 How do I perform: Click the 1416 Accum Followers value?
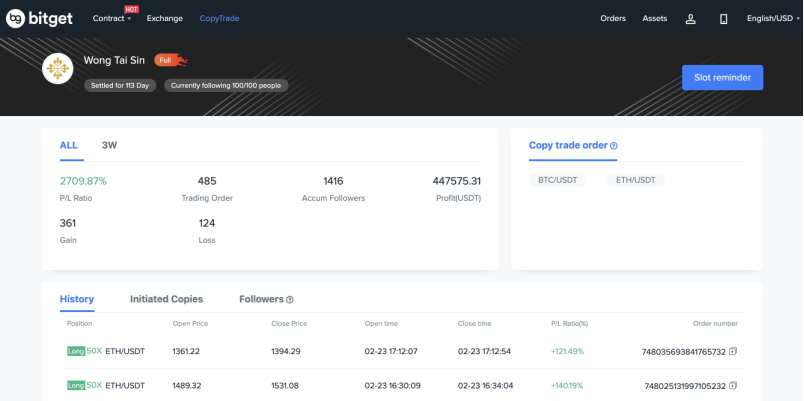coord(333,181)
